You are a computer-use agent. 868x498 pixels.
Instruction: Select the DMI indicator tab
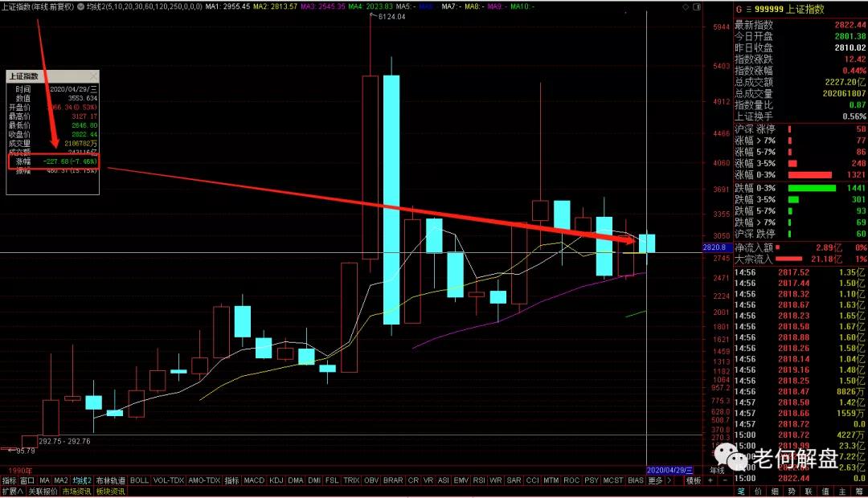click(314, 480)
